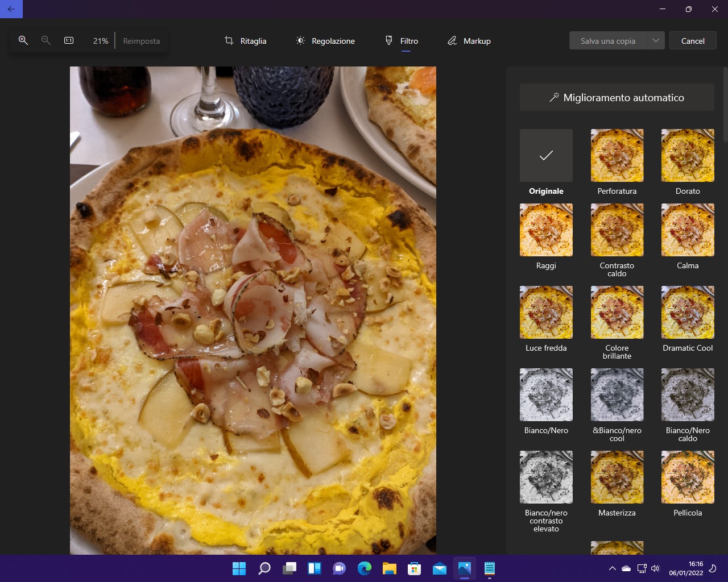This screenshot has width=728, height=582.
Task: Open the Notepad taskbar icon
Action: coord(490,568)
